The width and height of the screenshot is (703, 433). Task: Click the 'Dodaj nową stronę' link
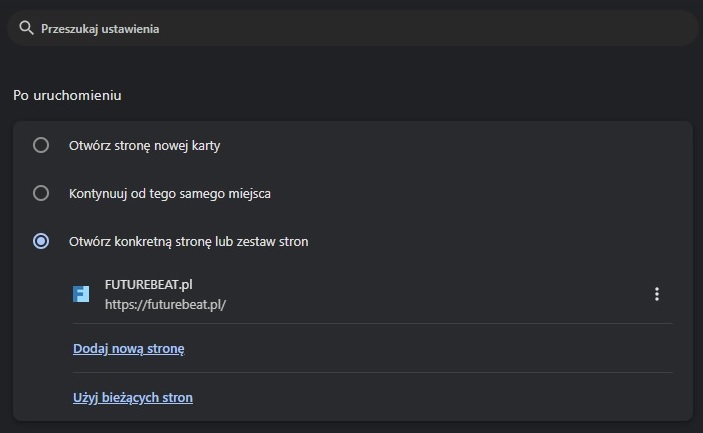click(129, 349)
